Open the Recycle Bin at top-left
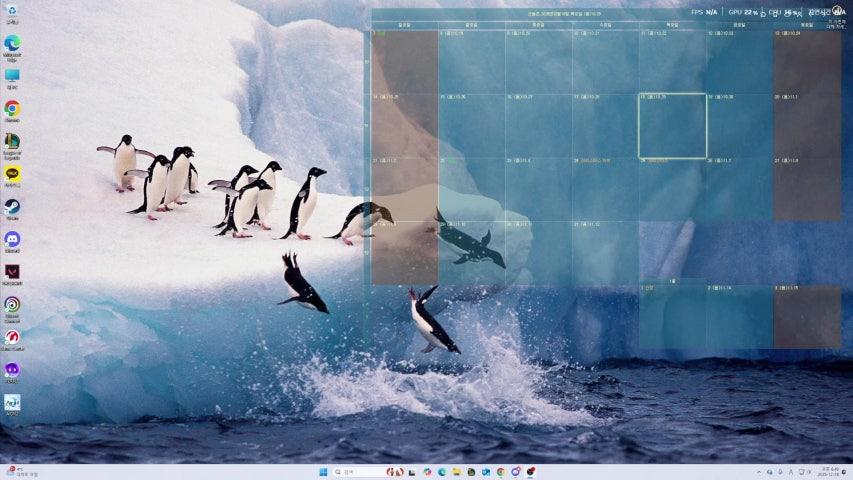 click(x=12, y=12)
